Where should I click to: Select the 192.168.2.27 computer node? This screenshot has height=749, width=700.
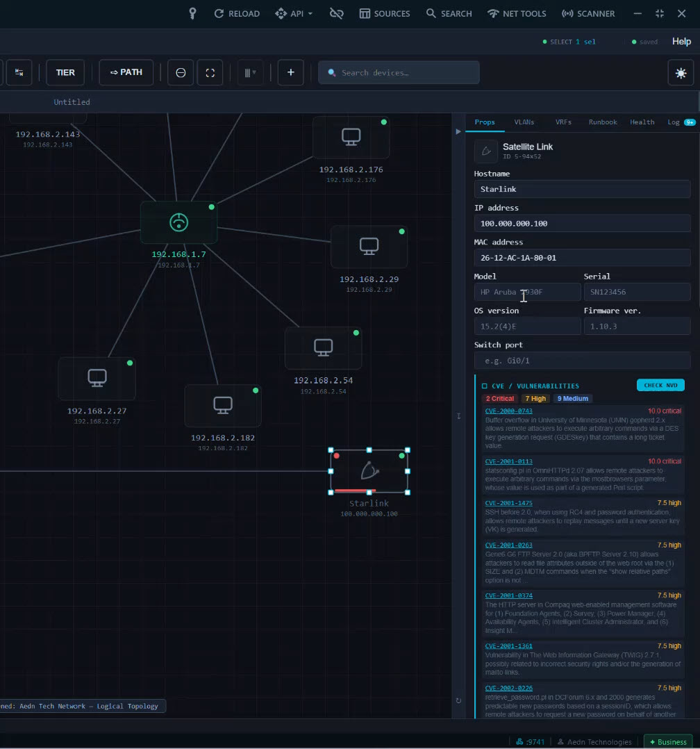coord(97,378)
